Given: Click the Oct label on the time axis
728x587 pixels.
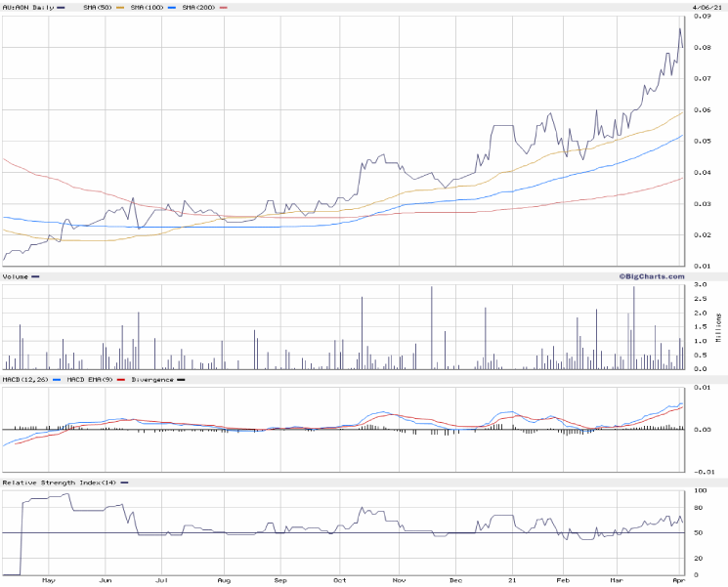Looking at the screenshot, I should click(x=339, y=580).
